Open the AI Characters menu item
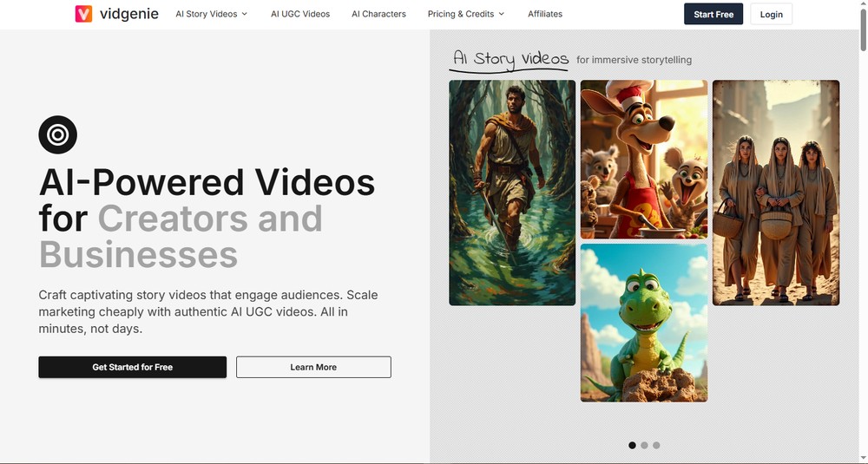Screen dimensions: 868x464 378,14
